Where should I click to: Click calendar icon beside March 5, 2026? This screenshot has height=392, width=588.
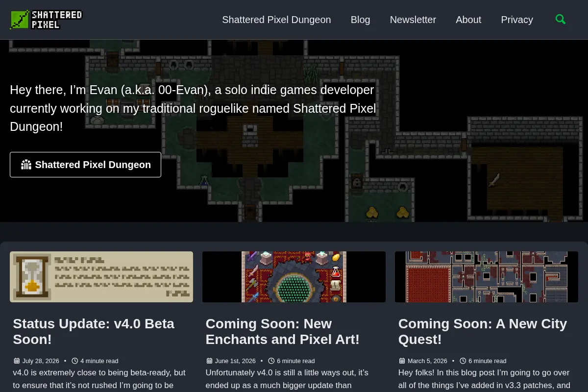(x=402, y=361)
